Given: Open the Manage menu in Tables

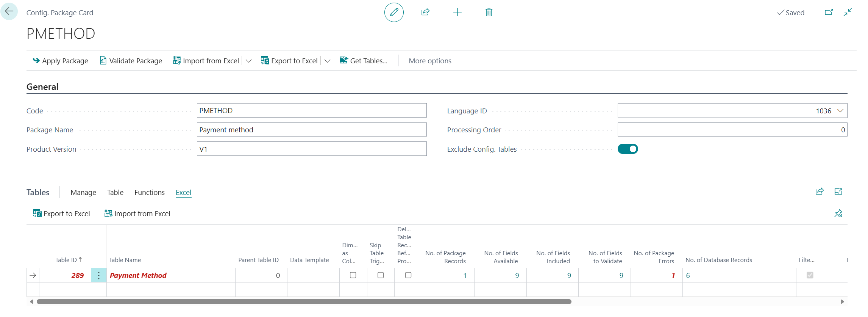Looking at the screenshot, I should 83,192.
